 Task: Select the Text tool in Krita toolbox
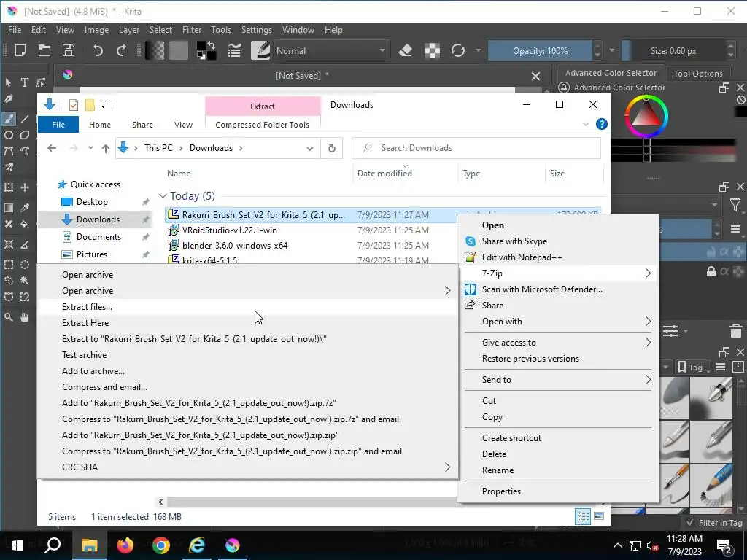point(24,82)
